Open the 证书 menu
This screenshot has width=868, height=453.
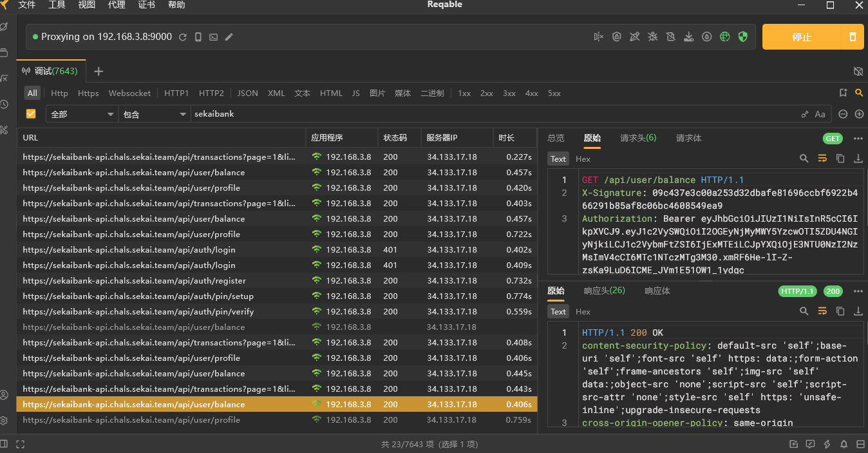point(146,5)
